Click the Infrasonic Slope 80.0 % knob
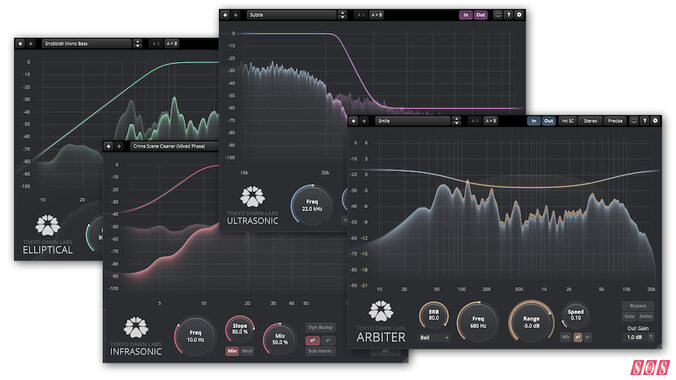The height and width of the screenshot is (380, 676). point(240,329)
